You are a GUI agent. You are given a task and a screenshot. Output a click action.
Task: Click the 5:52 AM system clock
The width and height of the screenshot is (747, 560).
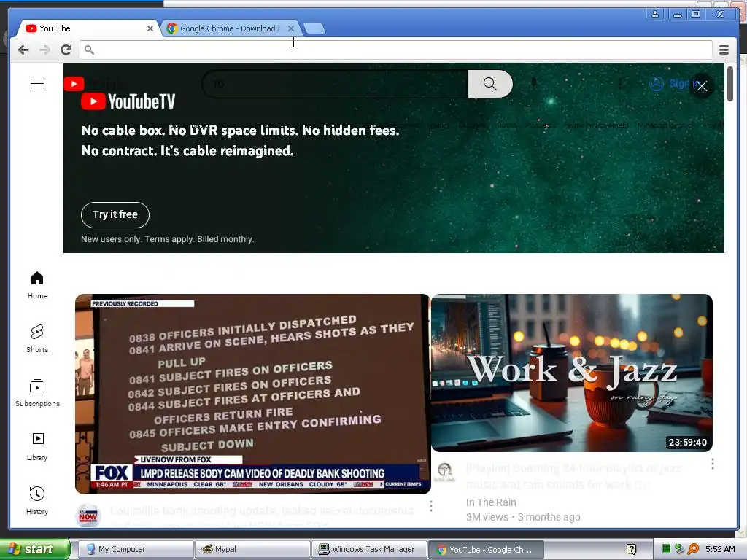720,549
